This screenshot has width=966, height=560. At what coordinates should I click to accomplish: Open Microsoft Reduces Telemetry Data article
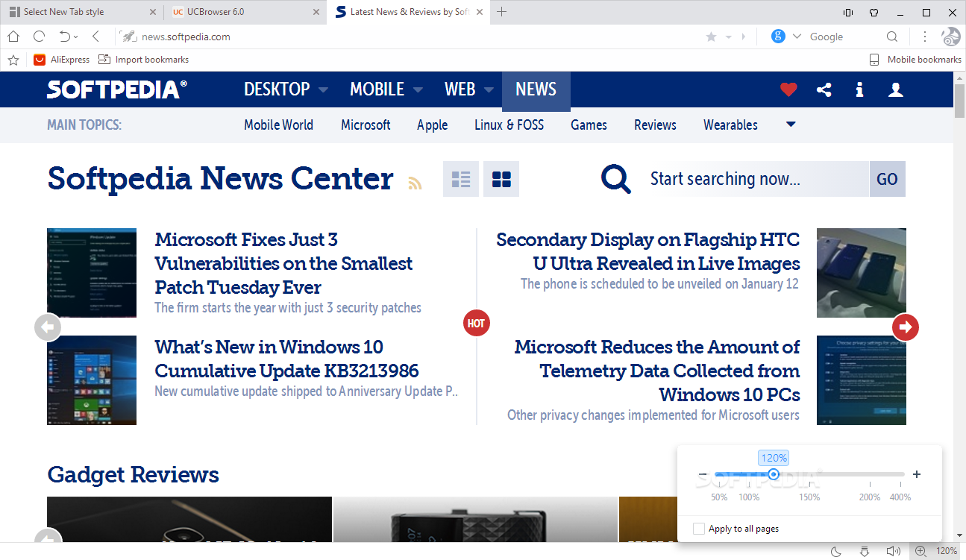(x=656, y=371)
